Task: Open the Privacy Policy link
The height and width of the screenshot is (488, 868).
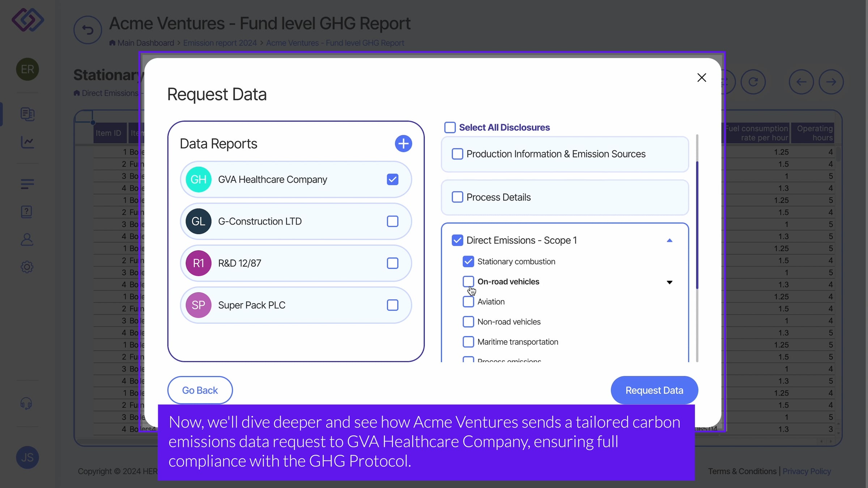Action: pos(807,471)
